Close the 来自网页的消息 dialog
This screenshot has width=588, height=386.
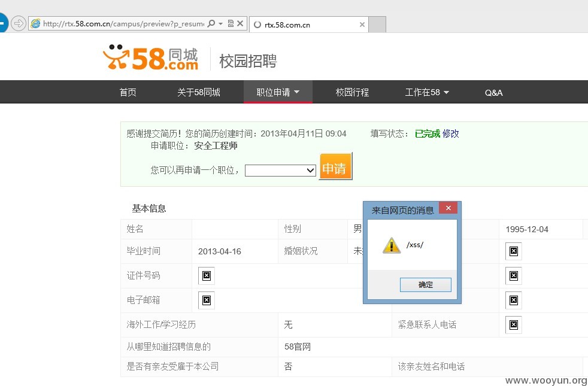click(x=448, y=208)
